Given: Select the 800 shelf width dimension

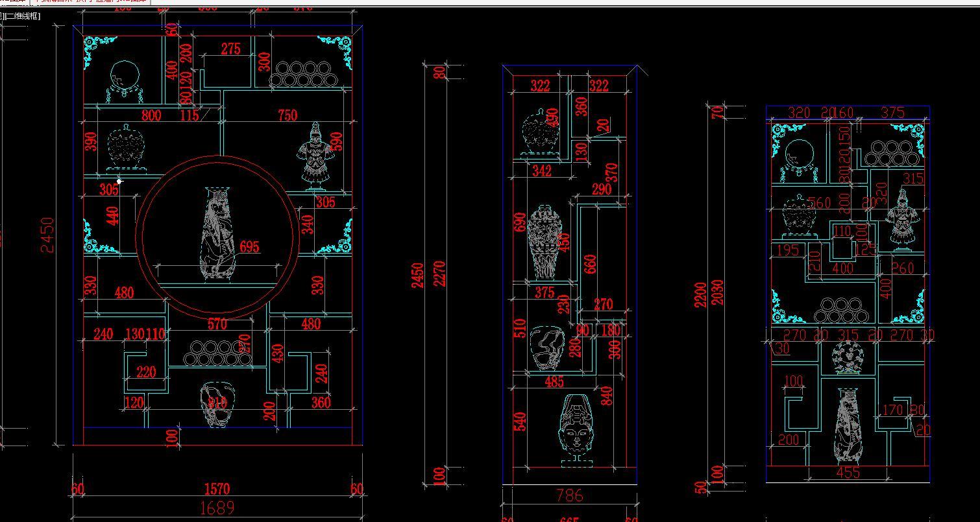Looking at the screenshot, I should (151, 115).
